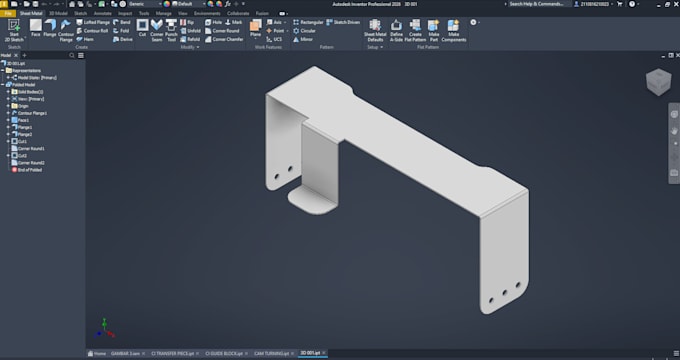
Task: Select the Mark tool
Action: [x=233, y=22]
